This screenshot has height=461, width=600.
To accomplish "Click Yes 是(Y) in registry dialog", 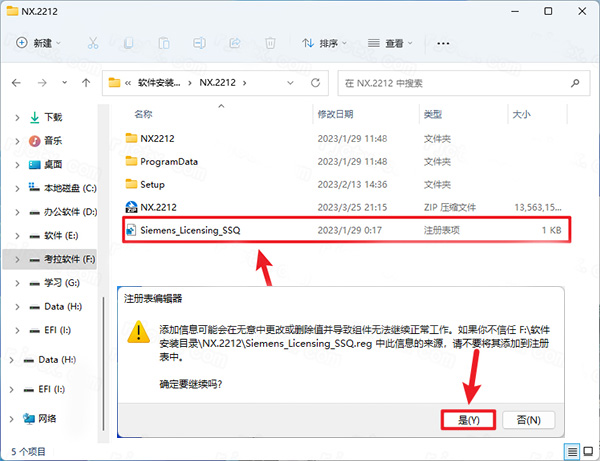I will point(468,420).
